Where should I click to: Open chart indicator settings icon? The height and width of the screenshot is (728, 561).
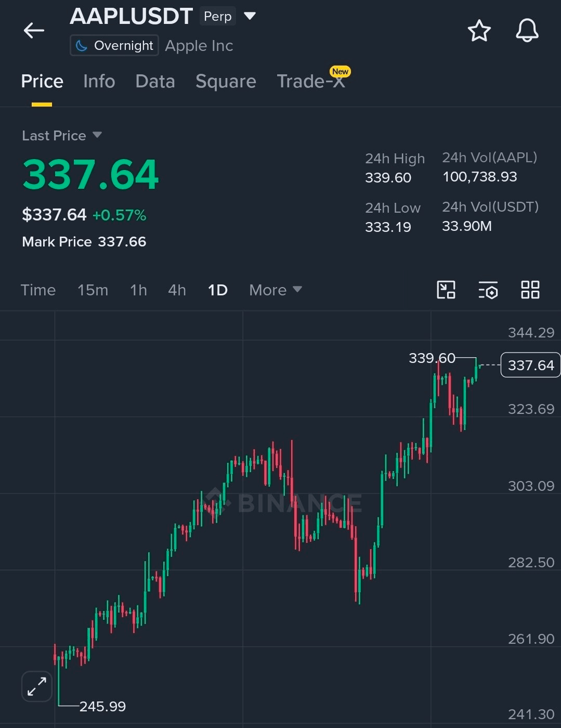[x=488, y=290]
